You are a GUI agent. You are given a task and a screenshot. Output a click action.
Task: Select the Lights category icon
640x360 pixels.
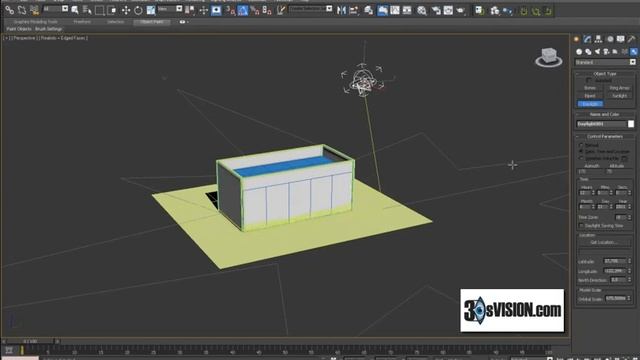pyautogui.click(x=597, y=51)
